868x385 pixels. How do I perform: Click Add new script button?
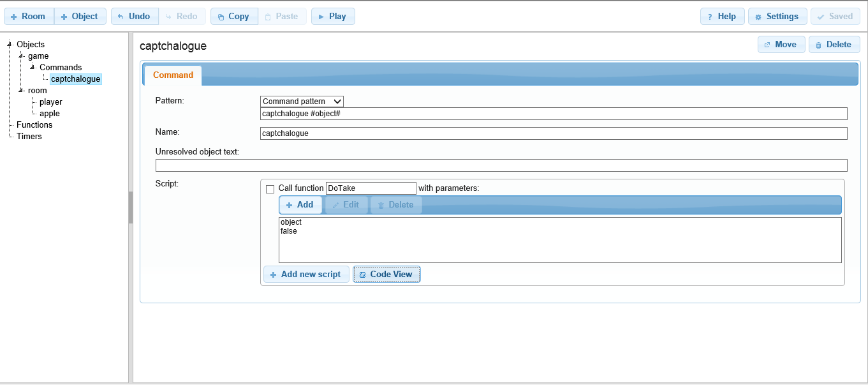(x=306, y=275)
